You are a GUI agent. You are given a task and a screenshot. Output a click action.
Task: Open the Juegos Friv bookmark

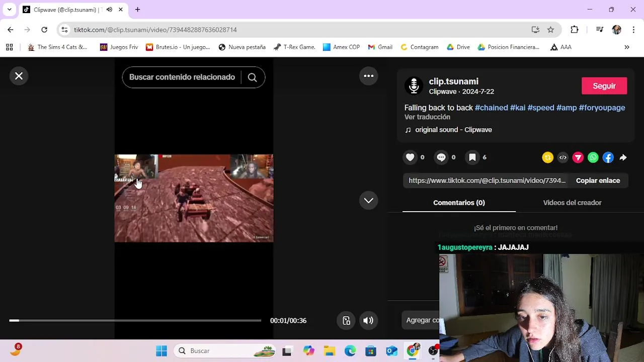click(119, 47)
